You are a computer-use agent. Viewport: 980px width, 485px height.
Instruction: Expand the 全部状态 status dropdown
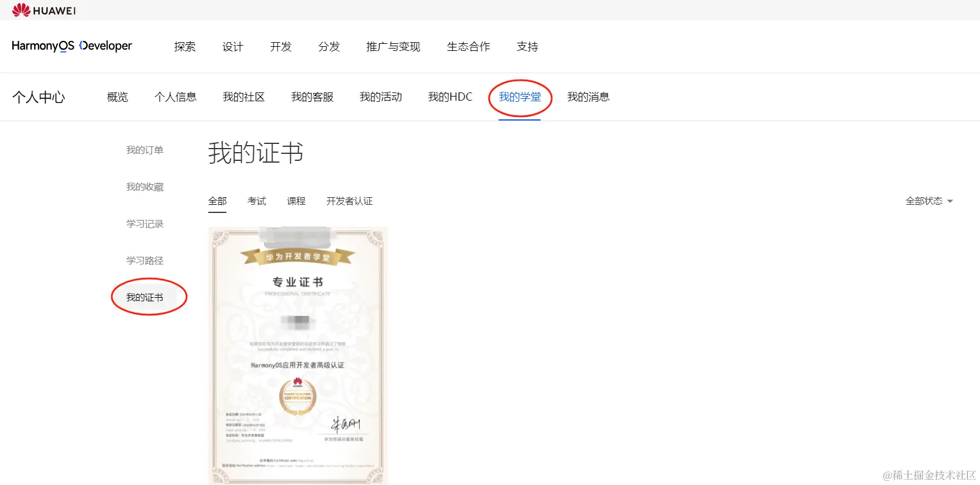point(929,201)
